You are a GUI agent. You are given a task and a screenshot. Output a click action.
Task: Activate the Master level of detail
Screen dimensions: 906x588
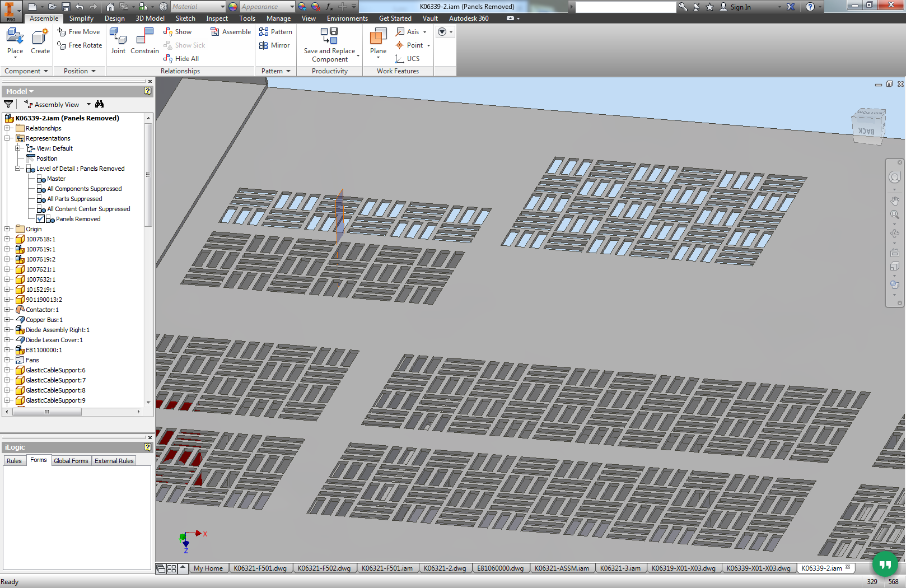[56, 179]
